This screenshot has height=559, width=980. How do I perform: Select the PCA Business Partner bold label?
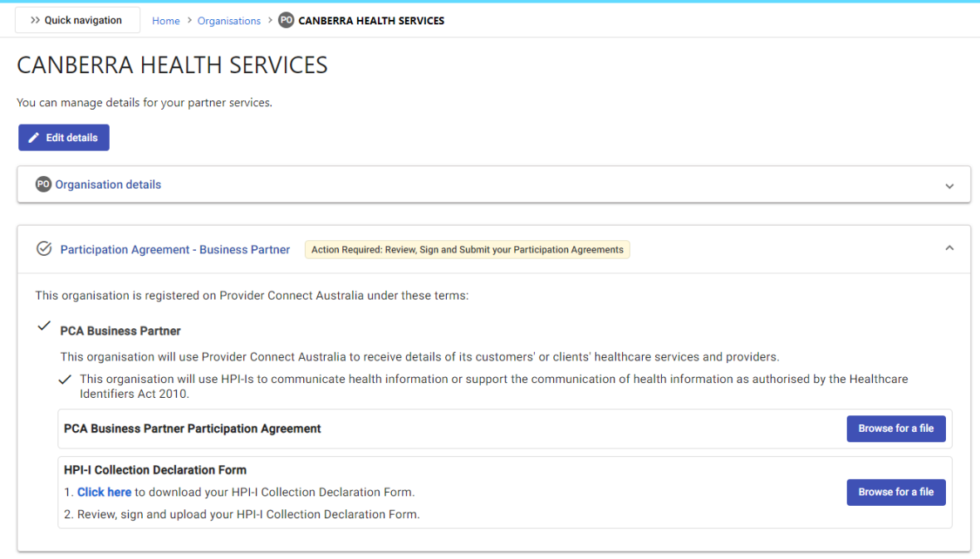click(x=120, y=331)
